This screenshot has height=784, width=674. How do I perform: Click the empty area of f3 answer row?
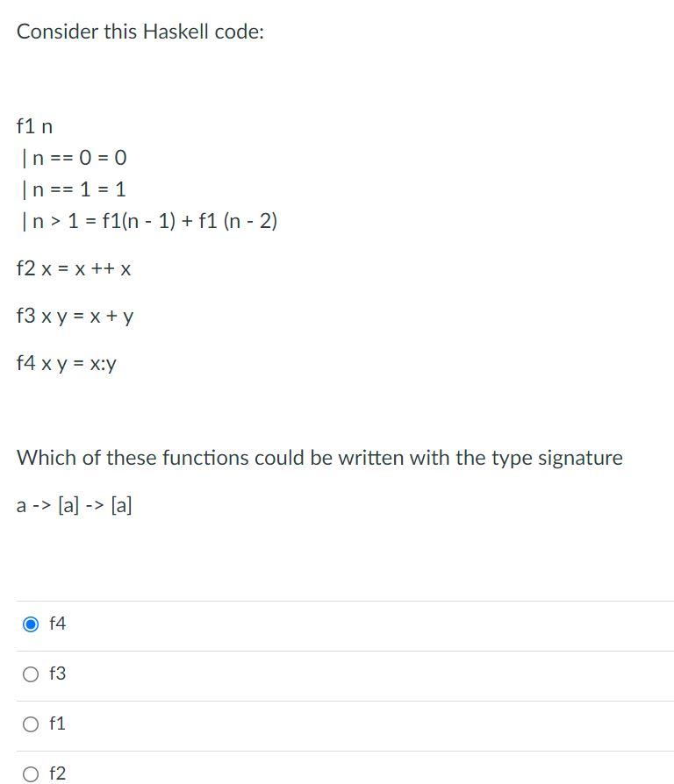point(370,676)
